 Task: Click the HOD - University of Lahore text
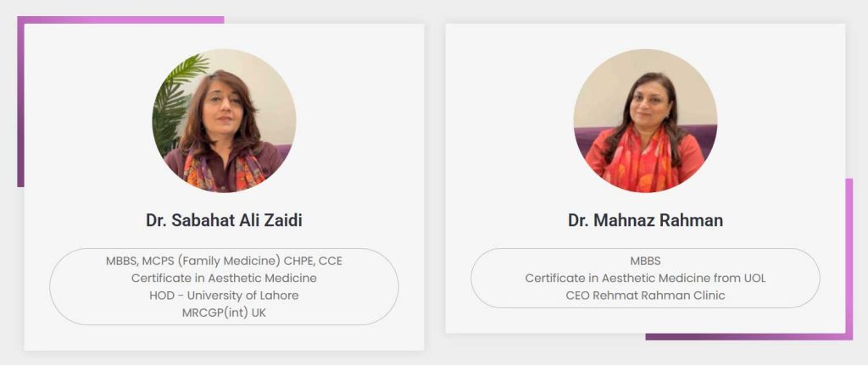[224, 295]
